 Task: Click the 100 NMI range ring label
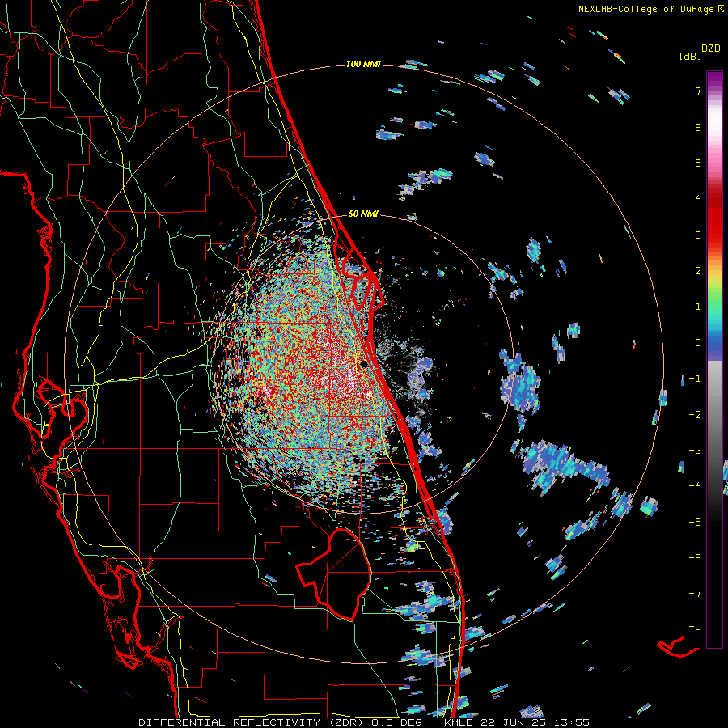pyautogui.click(x=363, y=64)
